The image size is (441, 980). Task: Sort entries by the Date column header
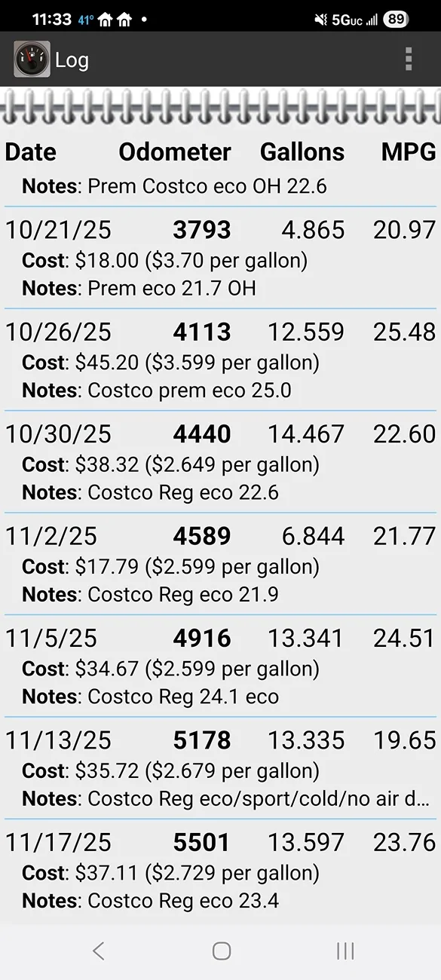point(30,152)
